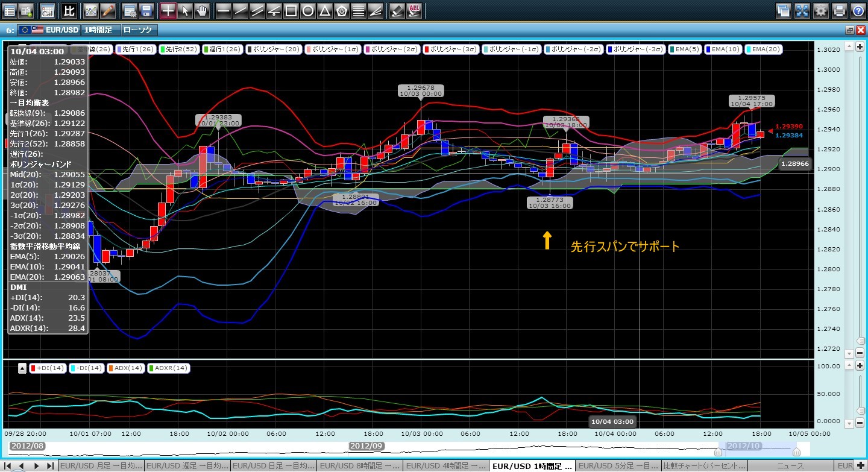
Task: Click the plus zoom button on price axis
Action: 860,46
